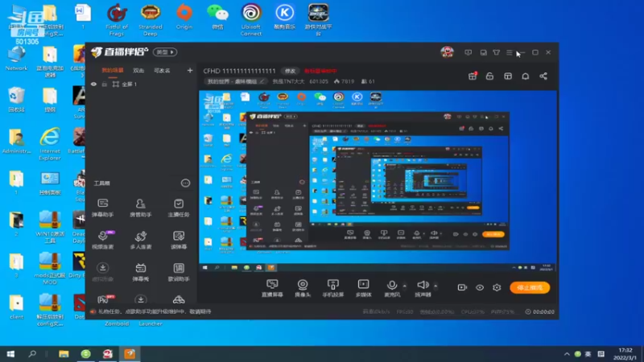The image size is (644, 362).
Task: Open the 房管助手 room manager tool
Action: 140,208
